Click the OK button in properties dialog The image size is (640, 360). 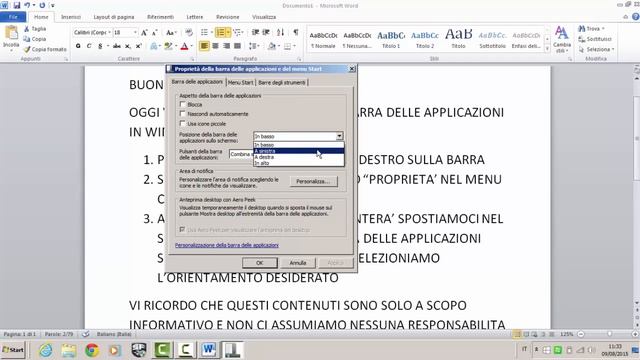pos(260,262)
